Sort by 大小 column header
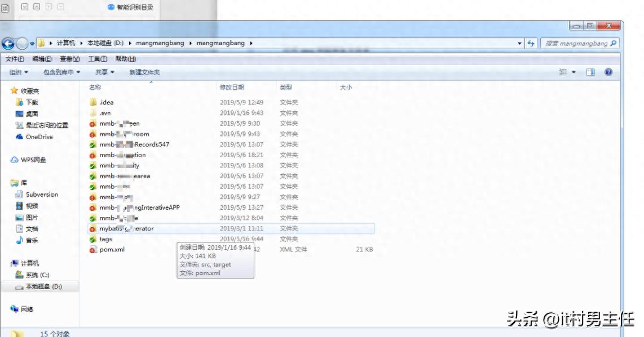This screenshot has width=644, height=337. (x=346, y=87)
